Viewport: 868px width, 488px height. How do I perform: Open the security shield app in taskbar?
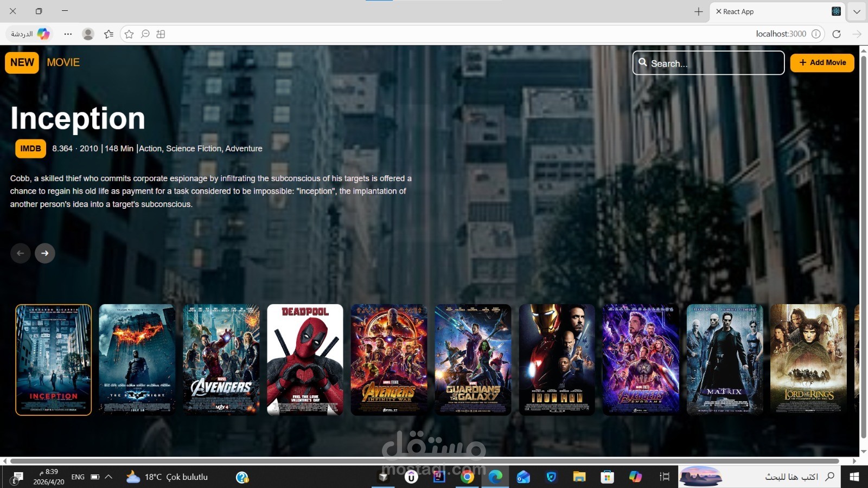(x=551, y=477)
